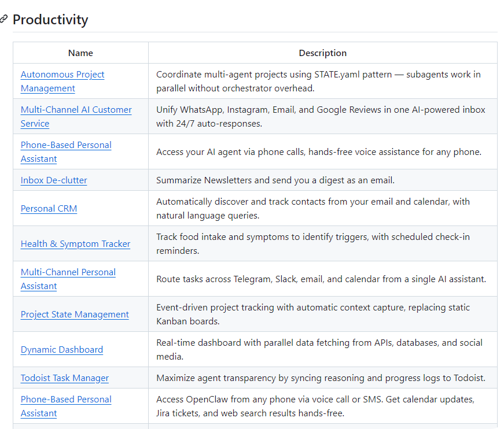Open the Personal CRM link
Image resolution: width=504 pixels, height=429 pixels.
(49, 209)
